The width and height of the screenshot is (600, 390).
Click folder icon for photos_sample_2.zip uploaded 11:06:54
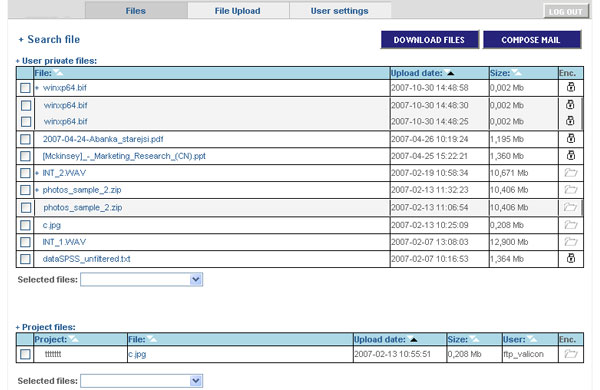click(x=570, y=207)
